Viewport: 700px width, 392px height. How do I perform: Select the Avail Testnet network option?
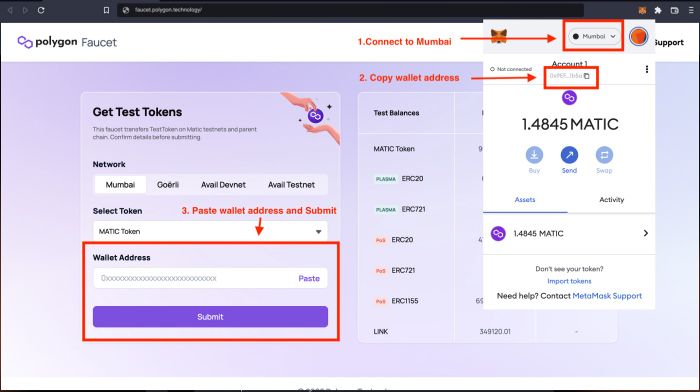tap(291, 185)
